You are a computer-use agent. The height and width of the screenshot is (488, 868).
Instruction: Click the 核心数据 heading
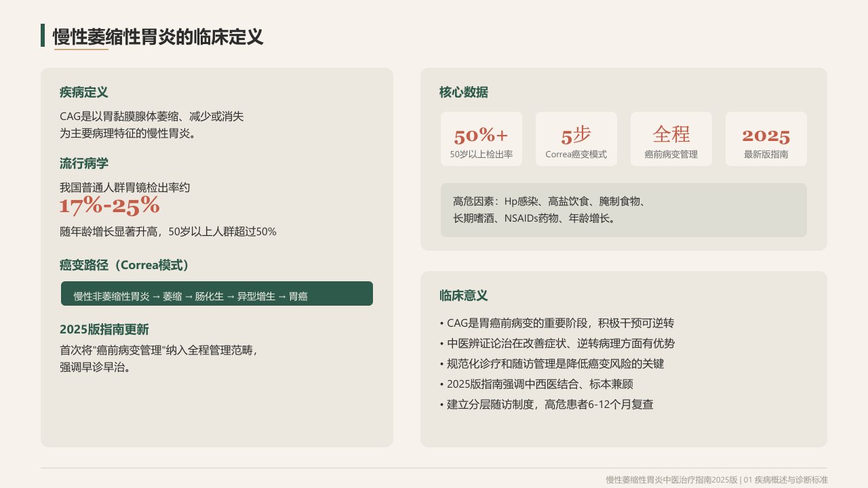(x=464, y=92)
